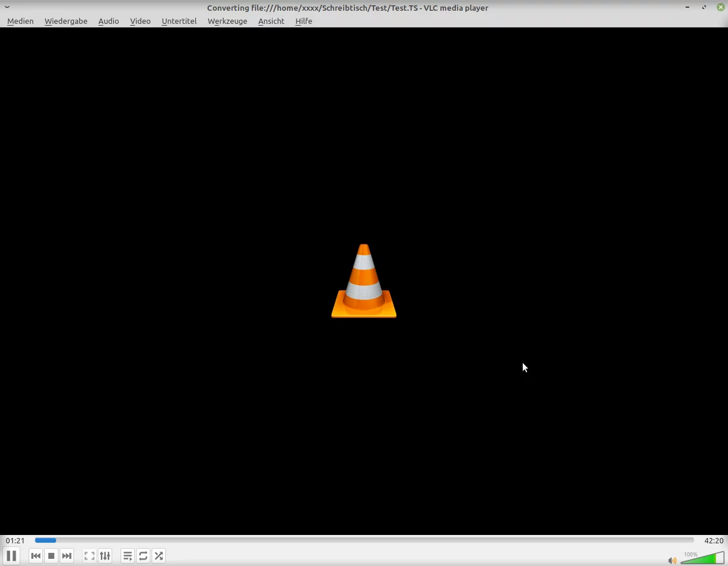
Task: Open the Wiedergabe menu
Action: tap(66, 21)
